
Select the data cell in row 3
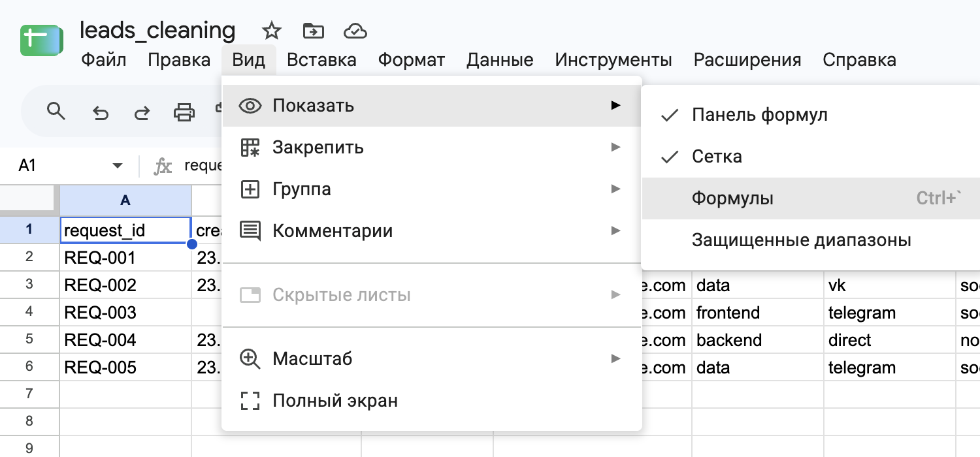[x=758, y=285]
